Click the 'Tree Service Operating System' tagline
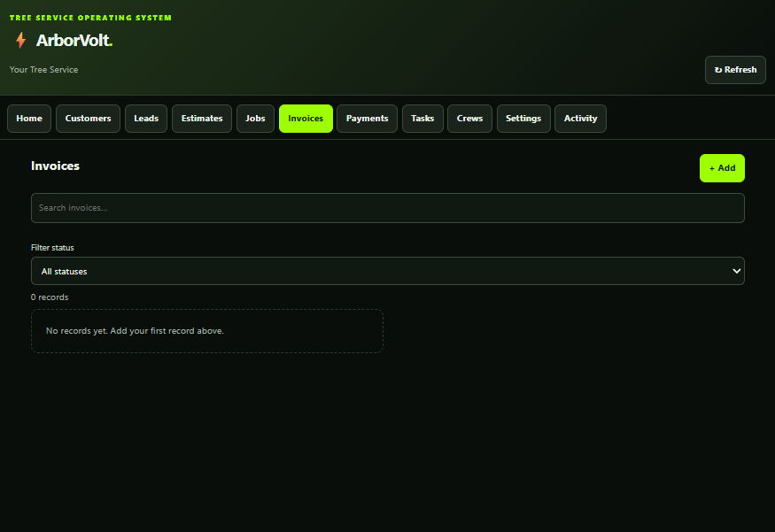Screen dimensions: 775x532 [x=90, y=18]
